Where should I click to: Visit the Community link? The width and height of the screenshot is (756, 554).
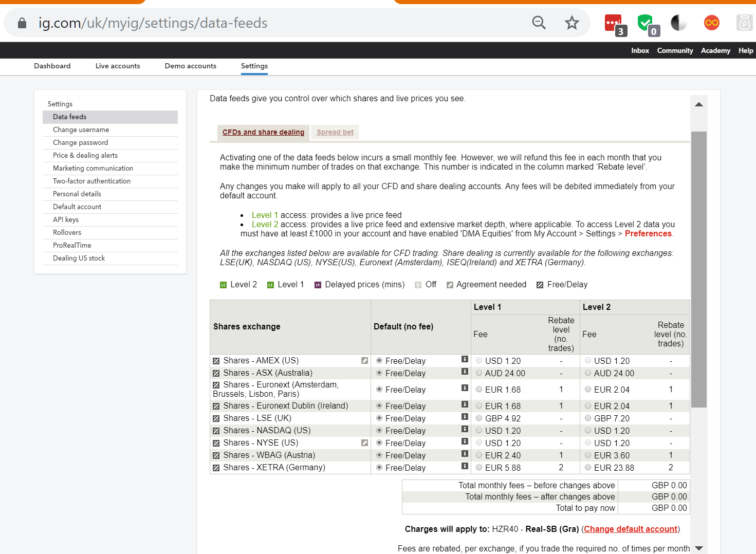[675, 50]
